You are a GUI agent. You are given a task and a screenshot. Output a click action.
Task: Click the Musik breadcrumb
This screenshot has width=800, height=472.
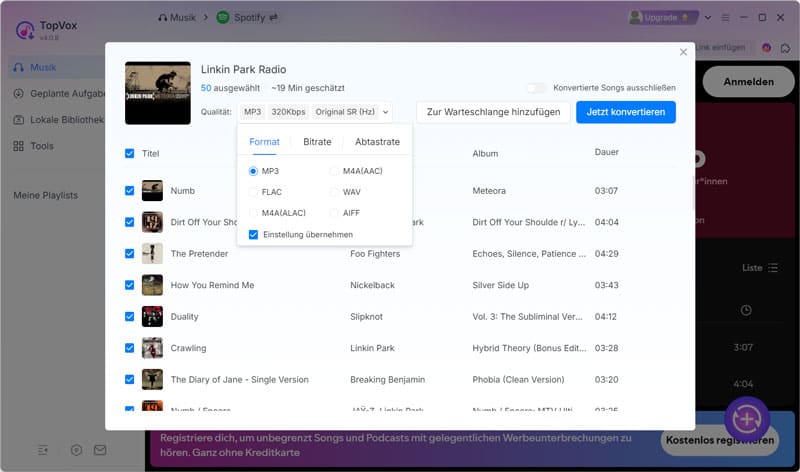pos(177,17)
